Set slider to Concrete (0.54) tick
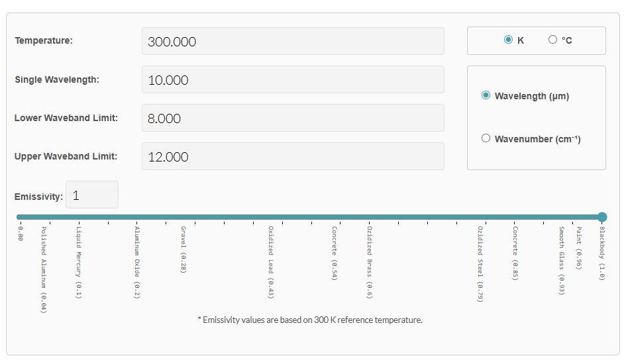This screenshot has width=628, height=364. pyautogui.click(x=335, y=217)
